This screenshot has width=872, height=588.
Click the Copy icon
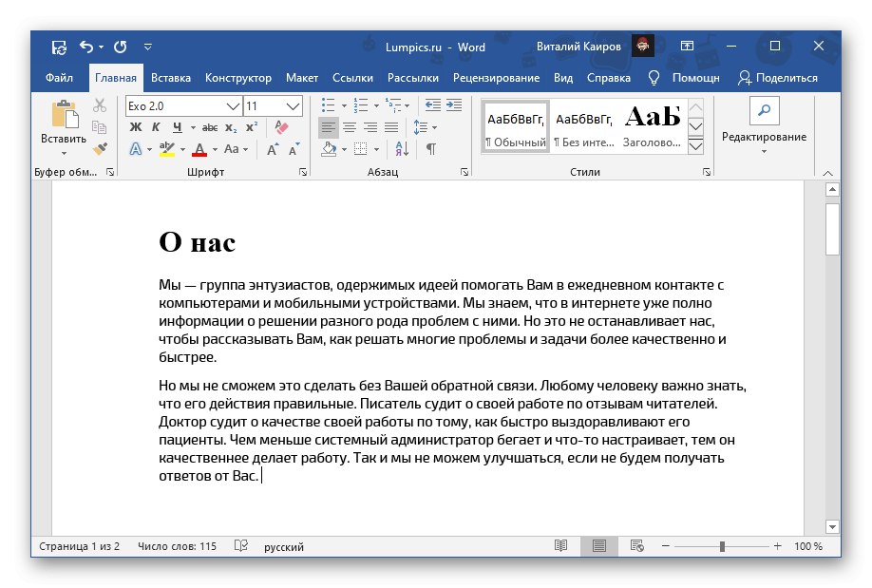pyautogui.click(x=100, y=127)
